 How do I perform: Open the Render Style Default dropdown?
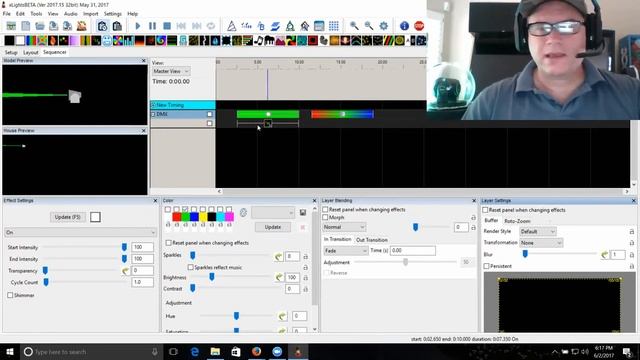(x=538, y=231)
